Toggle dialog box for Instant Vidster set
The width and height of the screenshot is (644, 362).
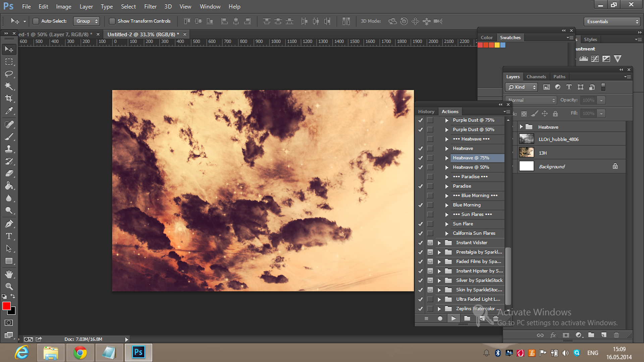coord(430,243)
